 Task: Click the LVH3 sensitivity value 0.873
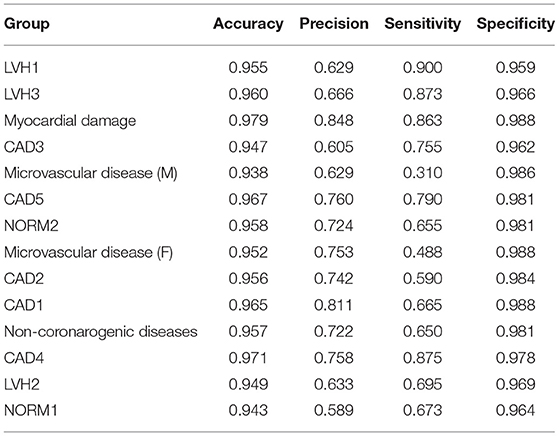click(422, 94)
